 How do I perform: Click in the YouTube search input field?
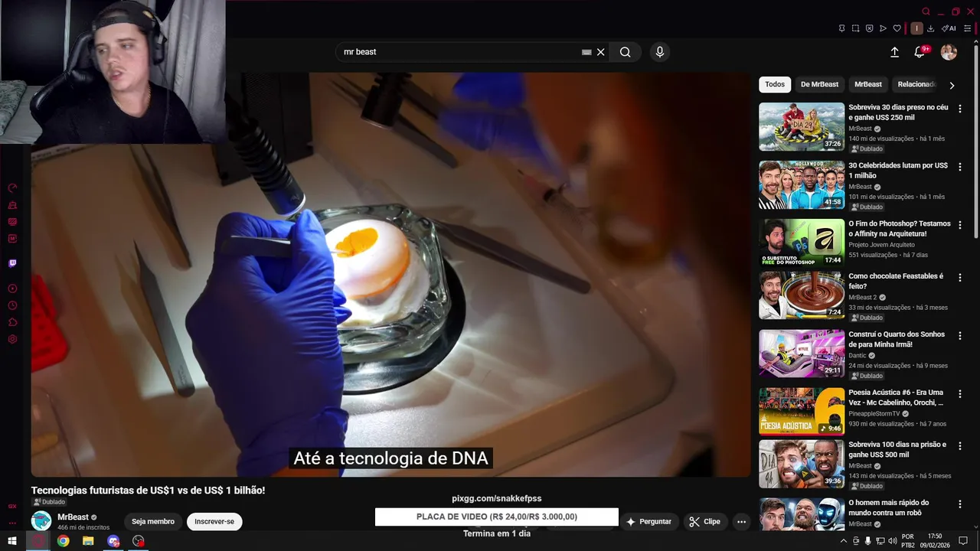point(459,52)
